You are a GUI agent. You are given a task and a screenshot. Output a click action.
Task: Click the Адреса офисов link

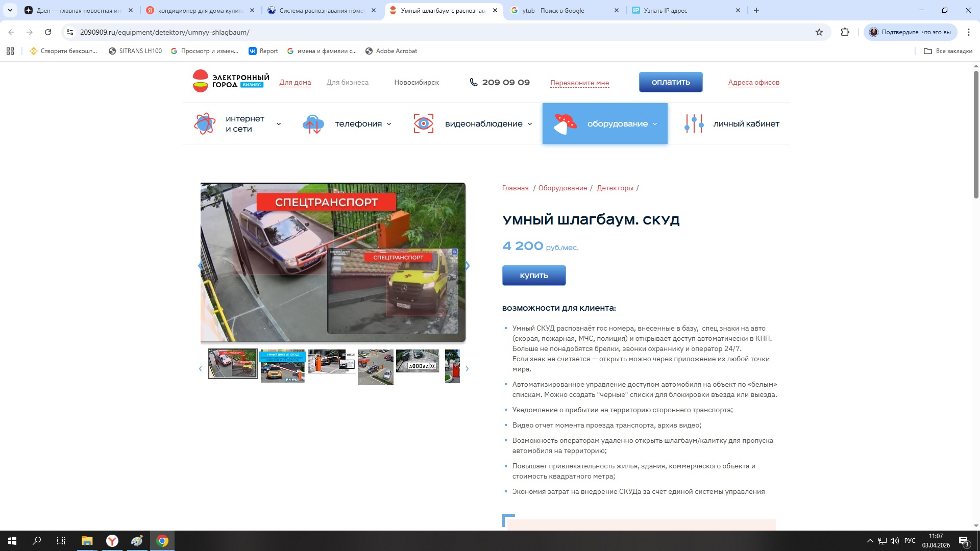753,82
